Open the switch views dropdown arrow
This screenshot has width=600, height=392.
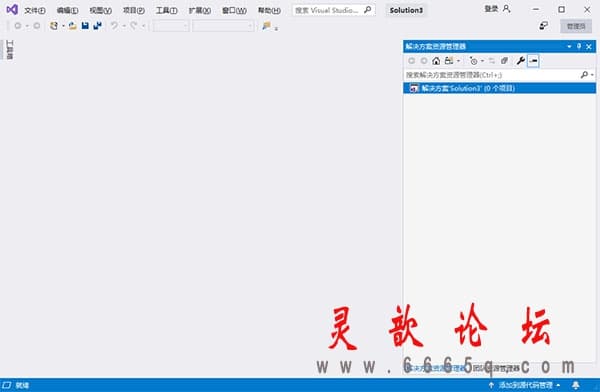pyautogui.click(x=458, y=61)
